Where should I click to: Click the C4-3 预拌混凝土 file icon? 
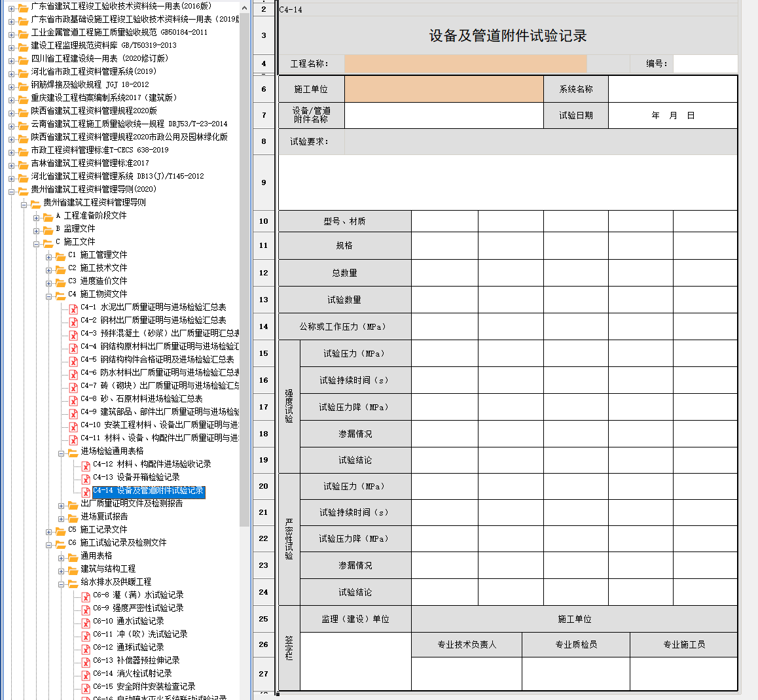pyautogui.click(x=73, y=335)
